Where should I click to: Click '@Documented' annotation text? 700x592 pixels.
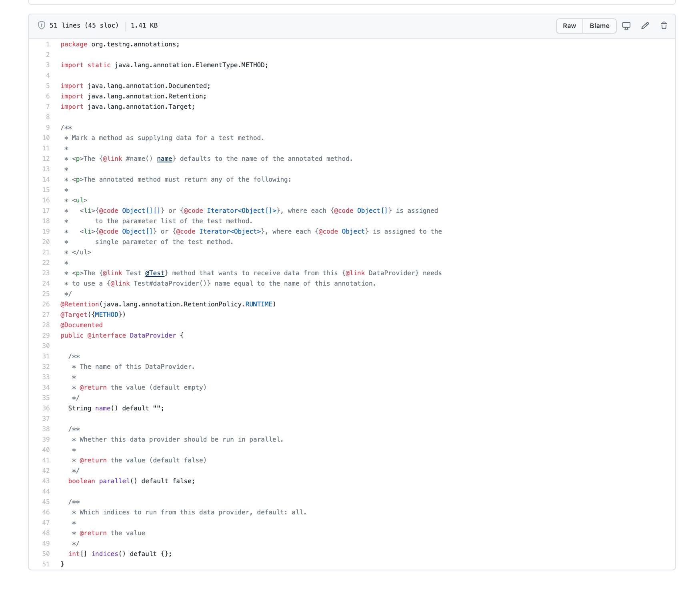pos(82,325)
